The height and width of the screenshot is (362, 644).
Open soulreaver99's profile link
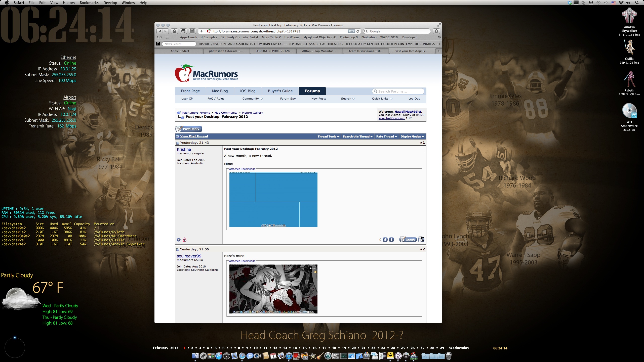pos(189,256)
